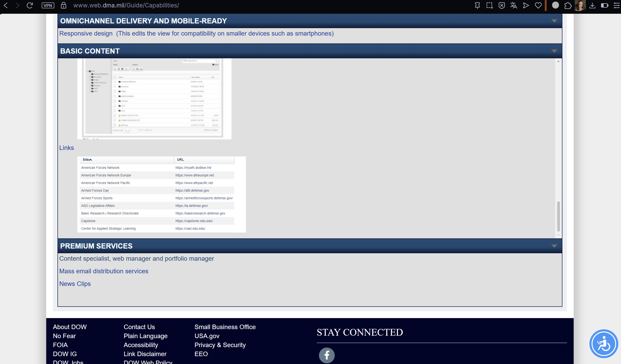Open the browser easy setup menu
The width and height of the screenshot is (621, 364).
click(x=616, y=5)
